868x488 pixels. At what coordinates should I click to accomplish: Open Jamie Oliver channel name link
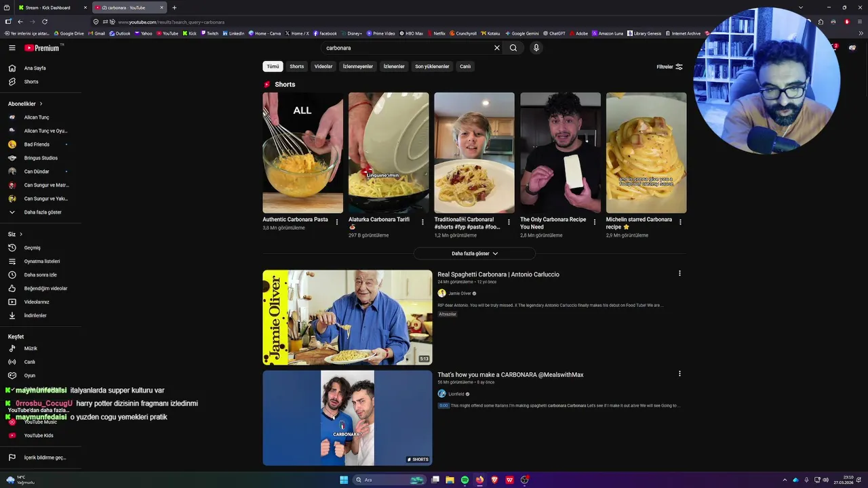coord(460,293)
